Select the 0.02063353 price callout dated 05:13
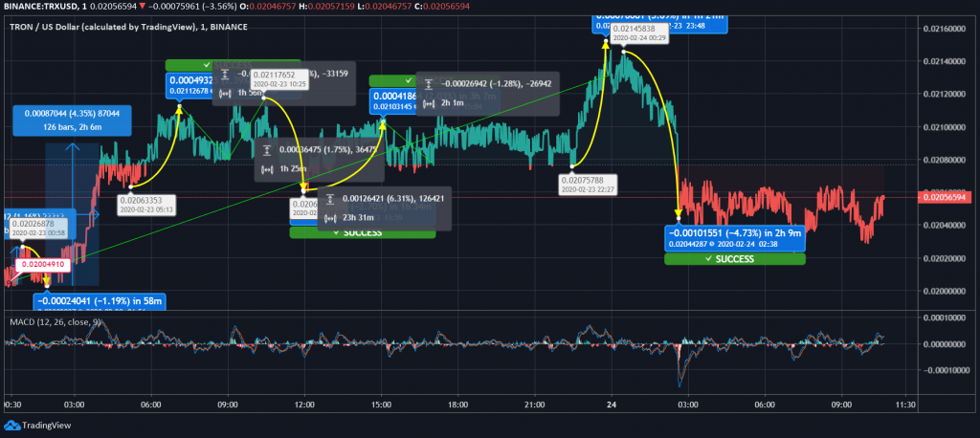980x438 pixels. (147, 205)
